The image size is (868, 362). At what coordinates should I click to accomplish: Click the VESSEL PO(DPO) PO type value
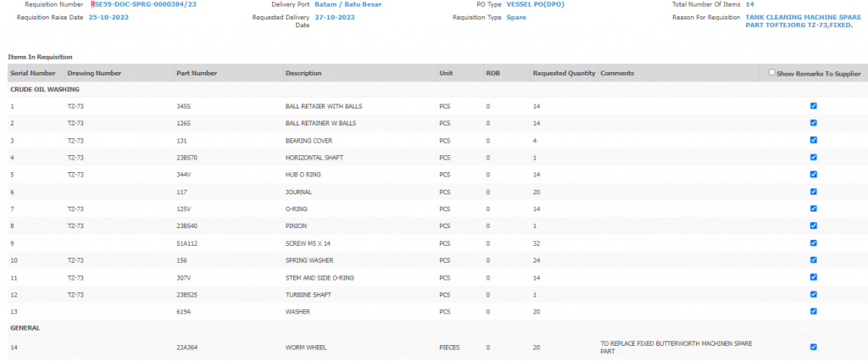click(x=539, y=5)
